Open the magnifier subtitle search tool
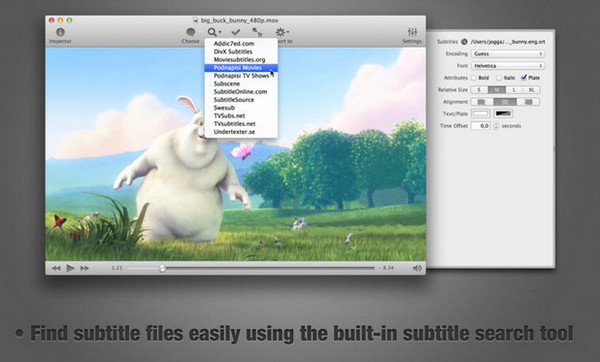The image size is (600, 362). [x=214, y=32]
